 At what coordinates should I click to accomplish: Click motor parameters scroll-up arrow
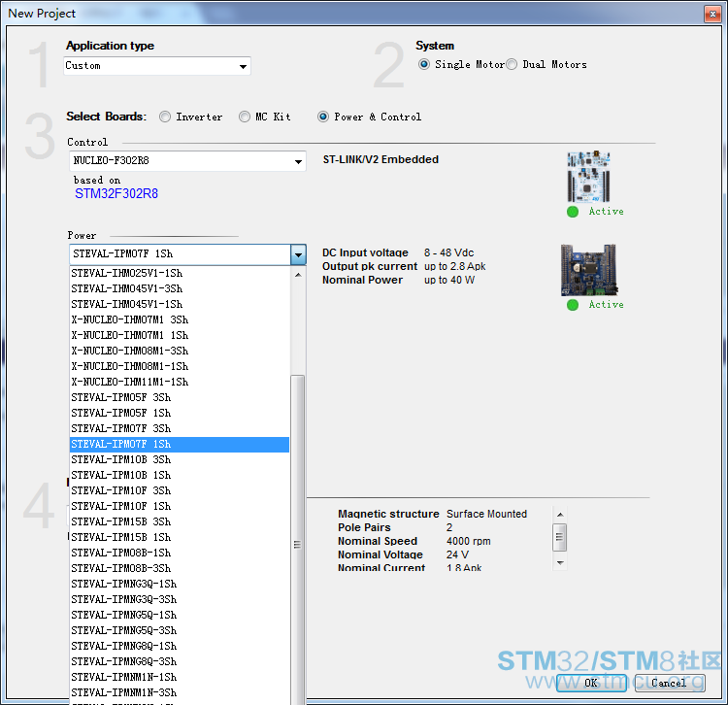click(x=560, y=515)
